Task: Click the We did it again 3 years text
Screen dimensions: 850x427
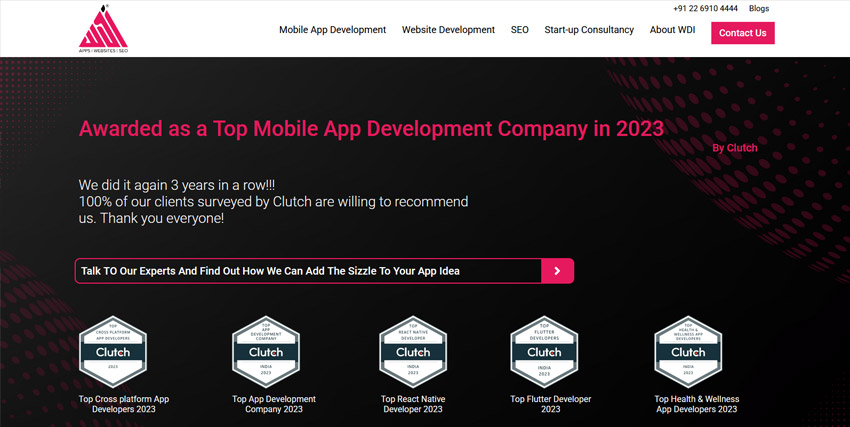Action: click(x=177, y=185)
